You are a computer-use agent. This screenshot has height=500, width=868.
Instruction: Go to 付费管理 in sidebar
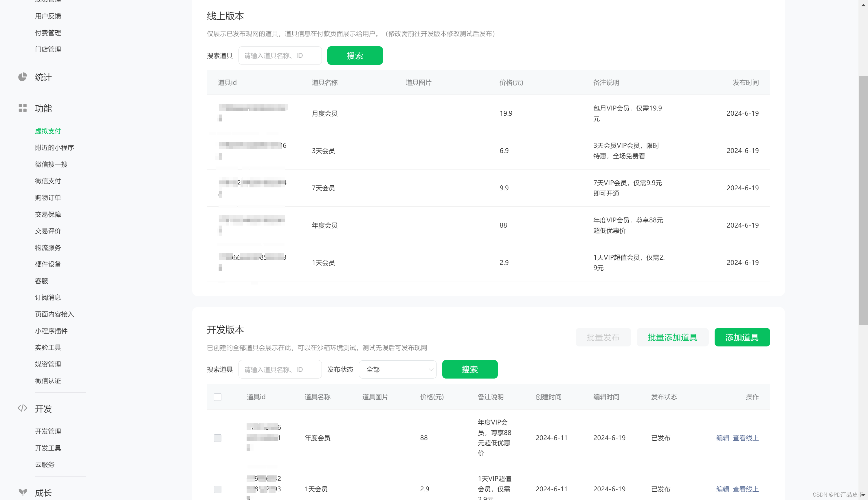click(48, 33)
